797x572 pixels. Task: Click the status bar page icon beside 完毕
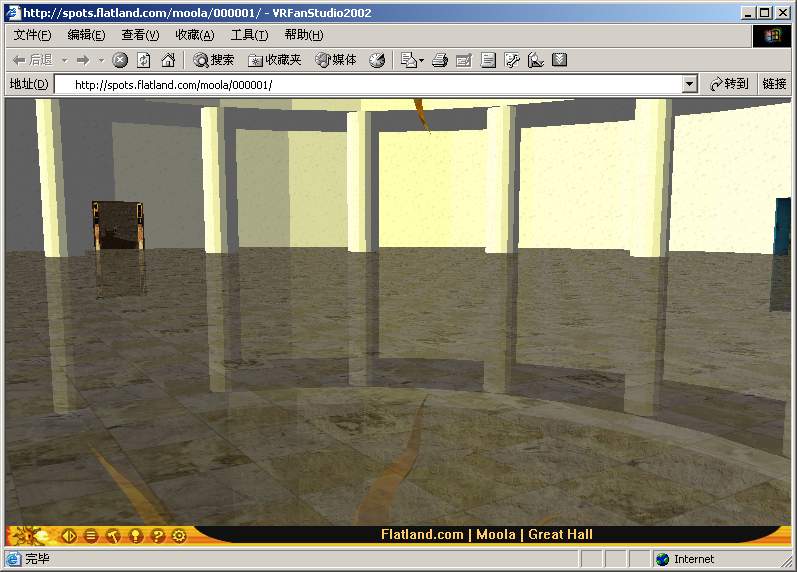(x=14, y=559)
